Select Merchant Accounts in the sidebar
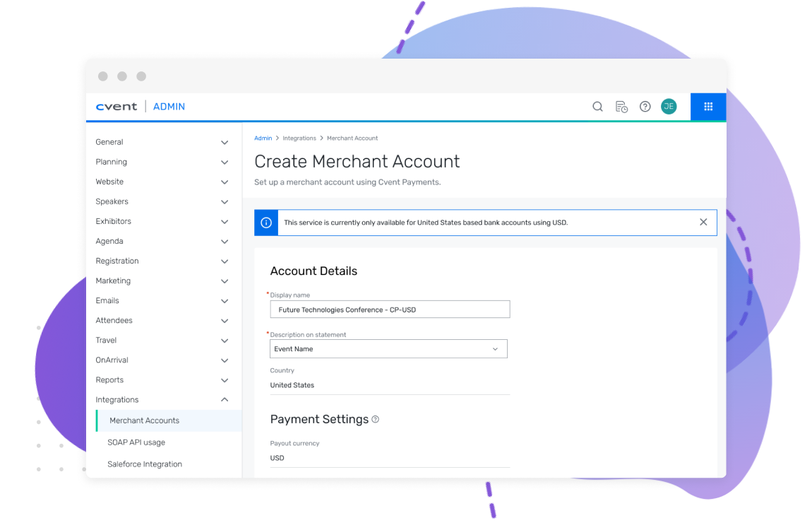The width and height of the screenshot is (812, 530). tap(145, 420)
